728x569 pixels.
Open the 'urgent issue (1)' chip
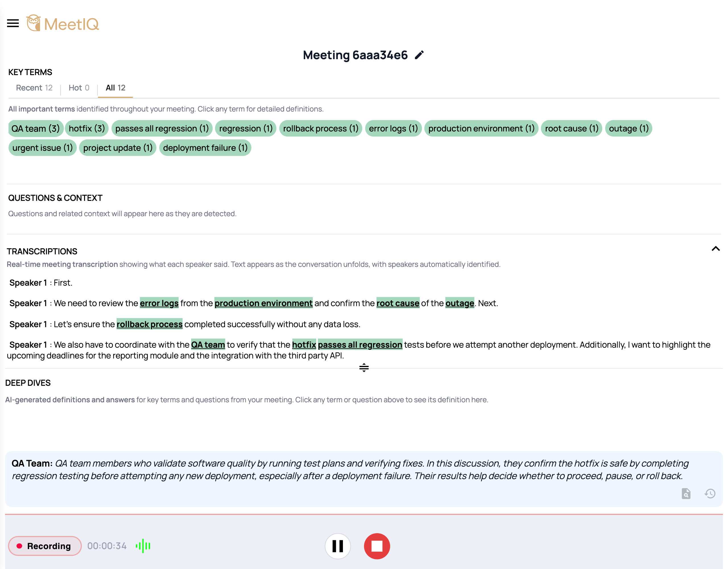coord(43,148)
